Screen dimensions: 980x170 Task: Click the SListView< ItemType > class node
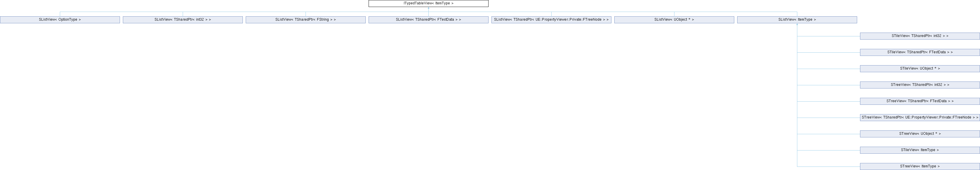tap(797, 20)
